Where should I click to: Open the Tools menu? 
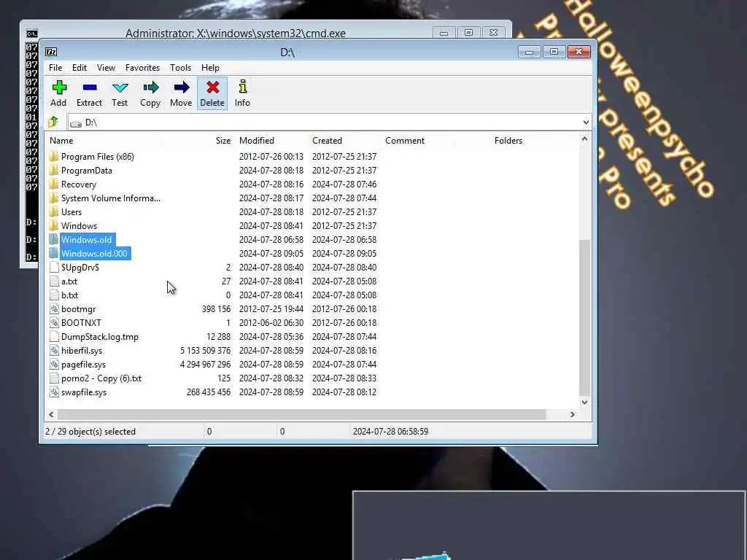[180, 68]
